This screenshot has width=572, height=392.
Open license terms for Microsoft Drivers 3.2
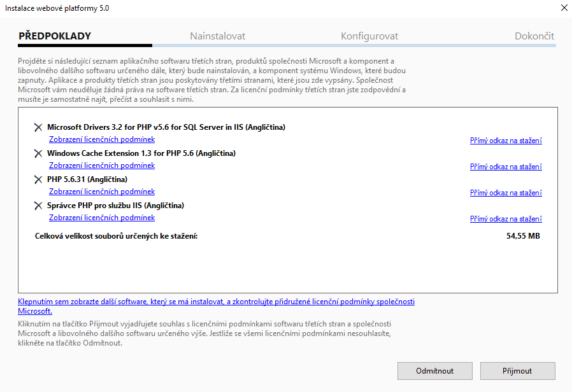coord(102,139)
